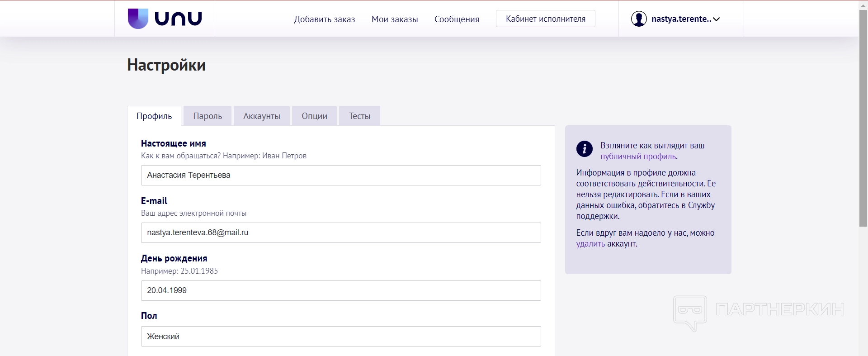Open the Аккаунты tab

[261, 116]
